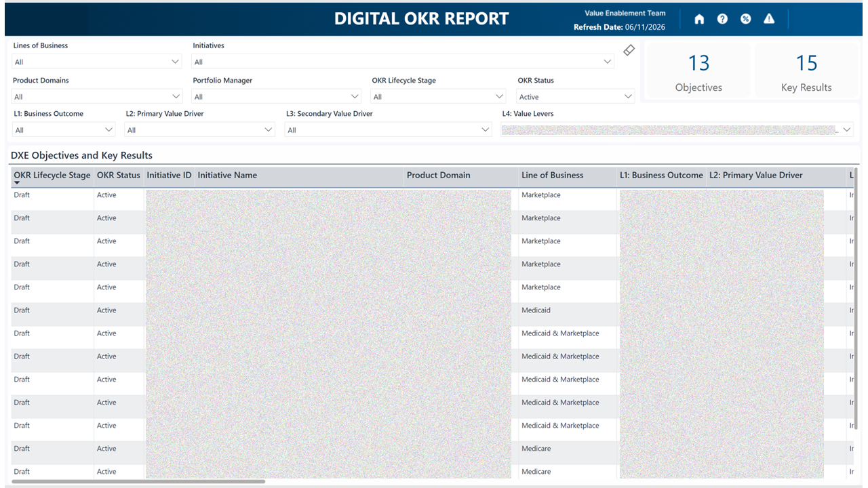Image resolution: width=868 pixels, height=488 pixels.
Task: Open the L1: Business Outcome filter dropdown
Action: tap(64, 129)
